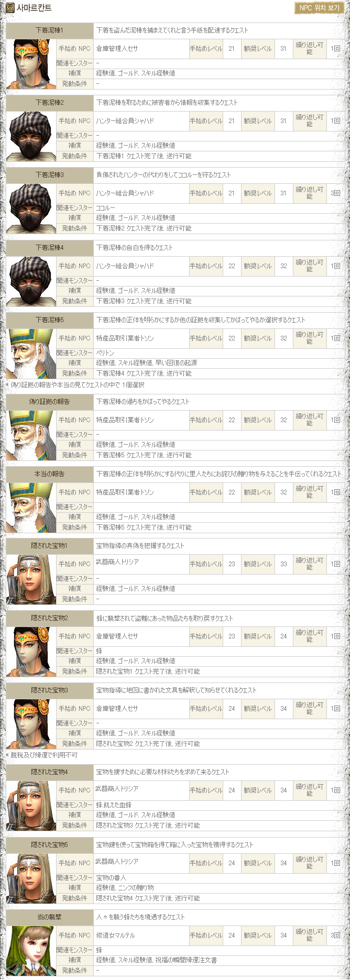
Task: Select NPC name ハンター組合員シャハド in 下着泥棒2
Action: (125, 121)
